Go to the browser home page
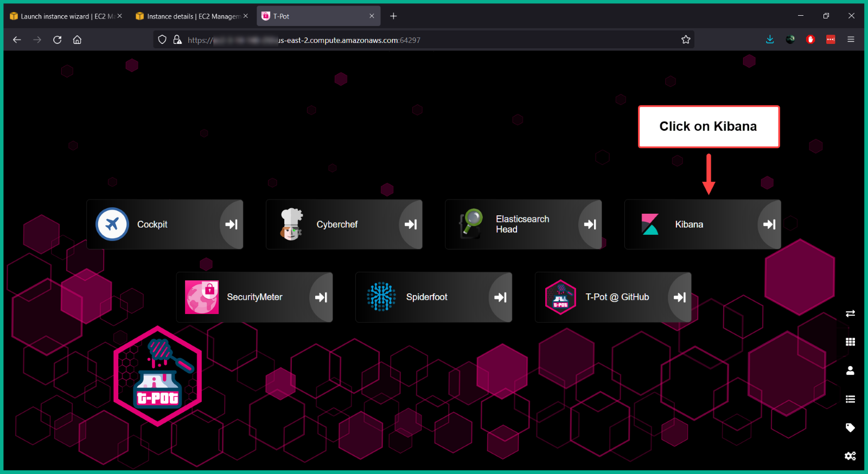Viewport: 868px width, 474px height. 77,40
